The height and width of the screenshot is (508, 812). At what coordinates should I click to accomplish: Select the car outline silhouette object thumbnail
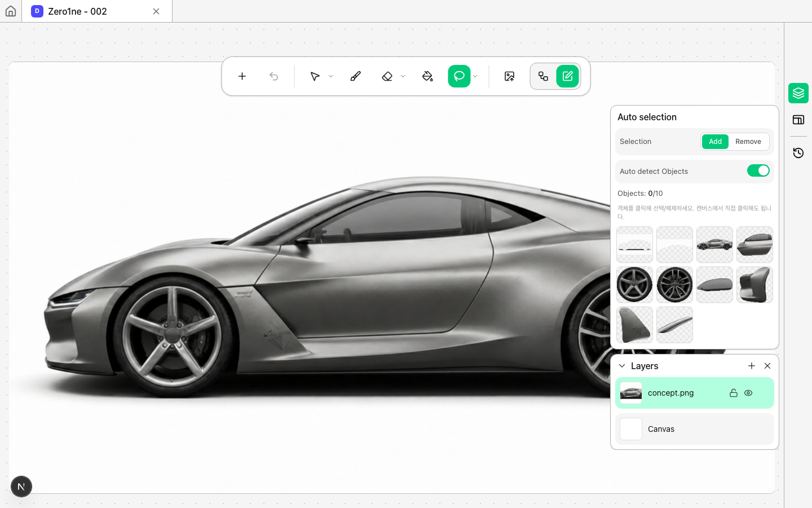pyautogui.click(x=634, y=244)
